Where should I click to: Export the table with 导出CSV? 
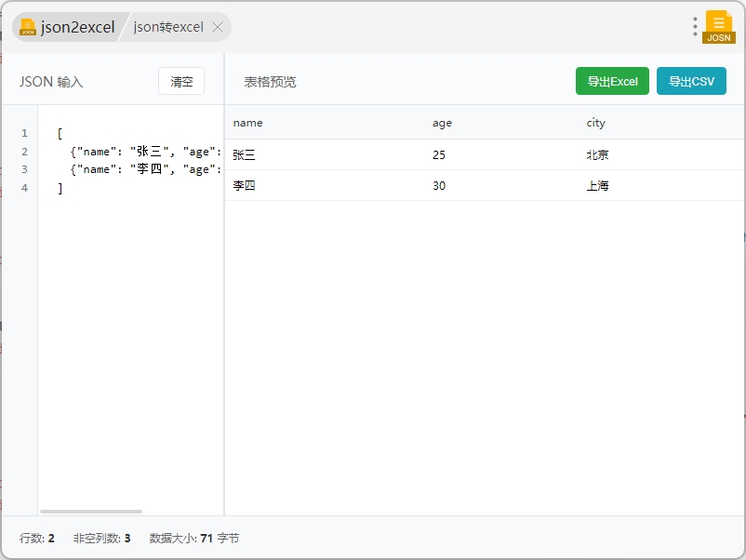click(691, 82)
